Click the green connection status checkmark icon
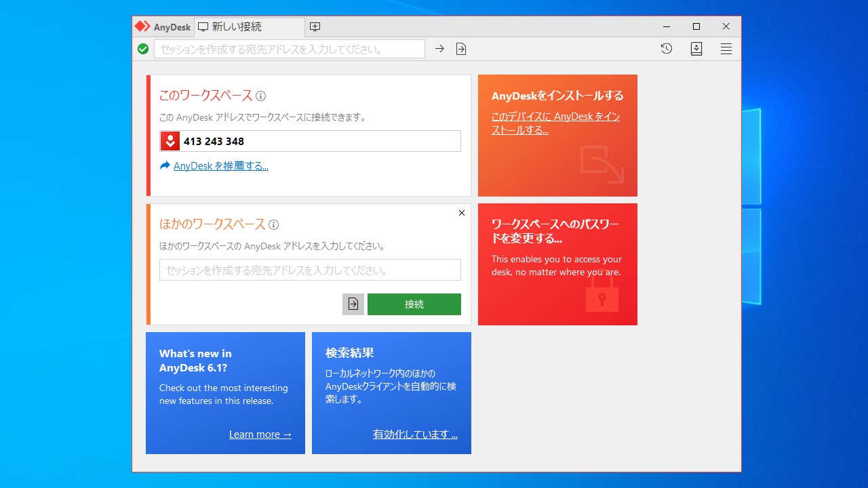This screenshot has height=488, width=868. tap(143, 49)
